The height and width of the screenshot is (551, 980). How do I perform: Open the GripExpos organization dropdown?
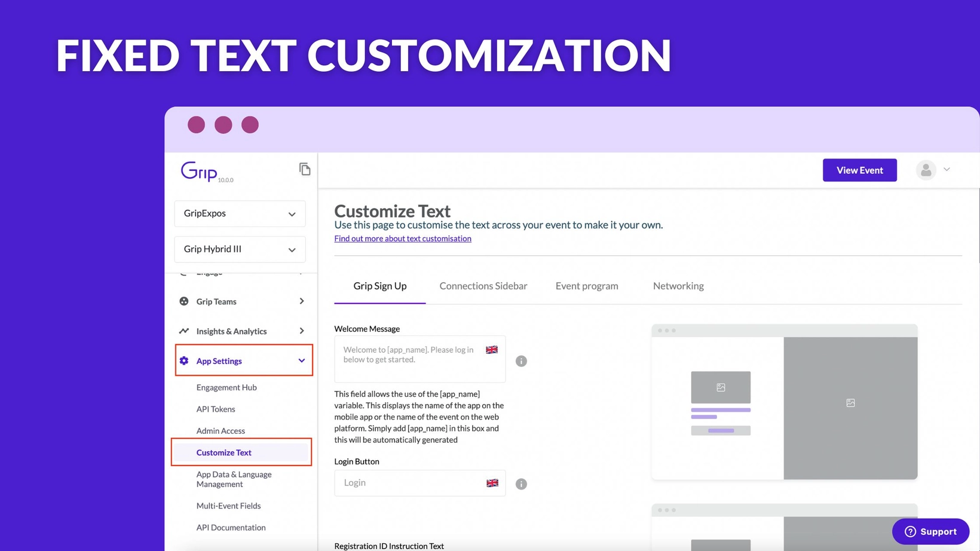(x=240, y=213)
